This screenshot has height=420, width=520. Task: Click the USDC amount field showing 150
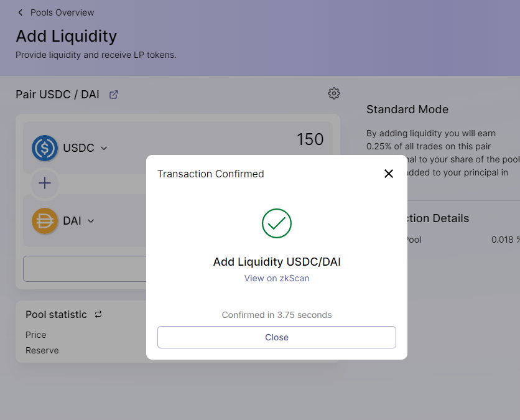click(x=310, y=139)
